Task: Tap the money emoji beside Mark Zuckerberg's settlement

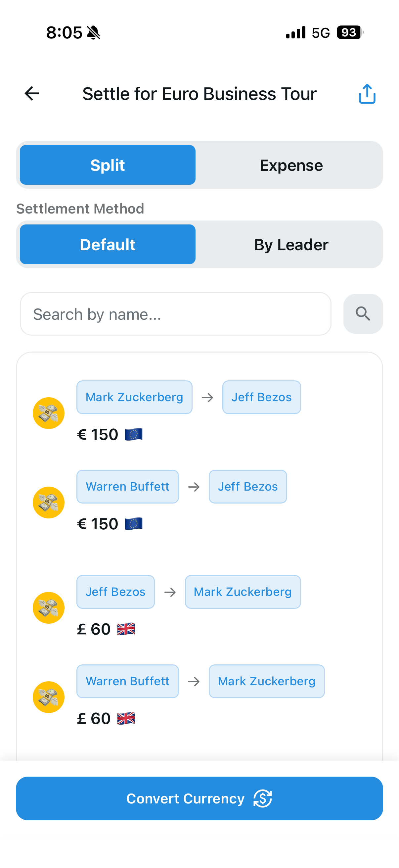Action: point(49,413)
